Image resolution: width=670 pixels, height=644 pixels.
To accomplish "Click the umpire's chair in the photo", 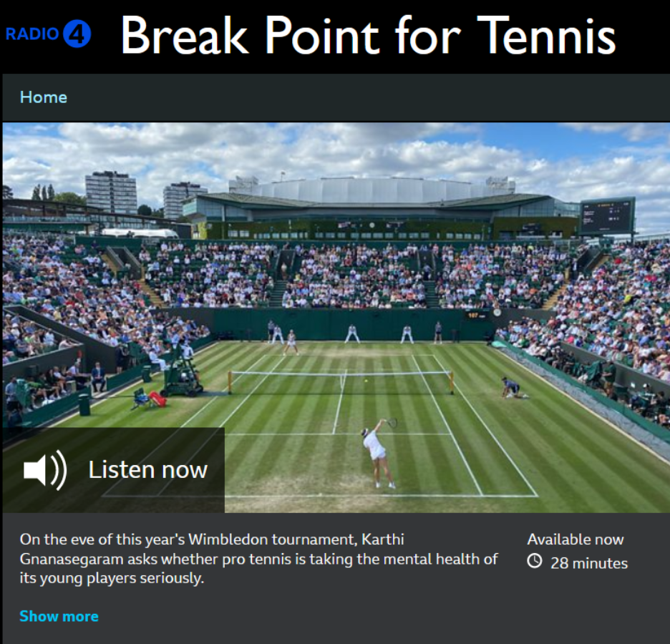I will 182,371.
